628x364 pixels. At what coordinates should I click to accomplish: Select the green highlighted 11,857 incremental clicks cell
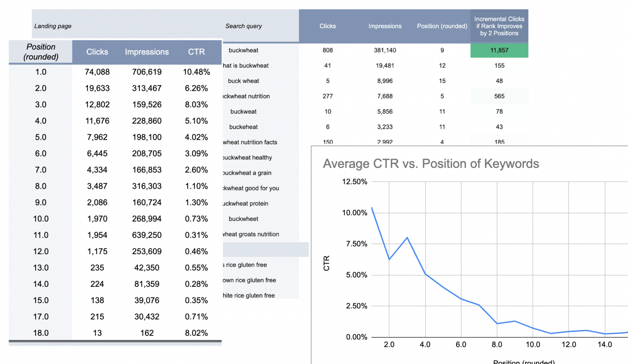[x=499, y=50]
